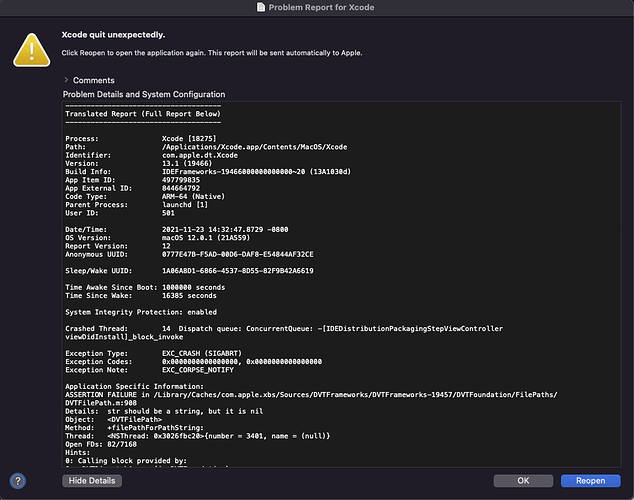The width and height of the screenshot is (634, 500).
Task: Click the Sleep/Wake UUID value
Action: (238, 271)
